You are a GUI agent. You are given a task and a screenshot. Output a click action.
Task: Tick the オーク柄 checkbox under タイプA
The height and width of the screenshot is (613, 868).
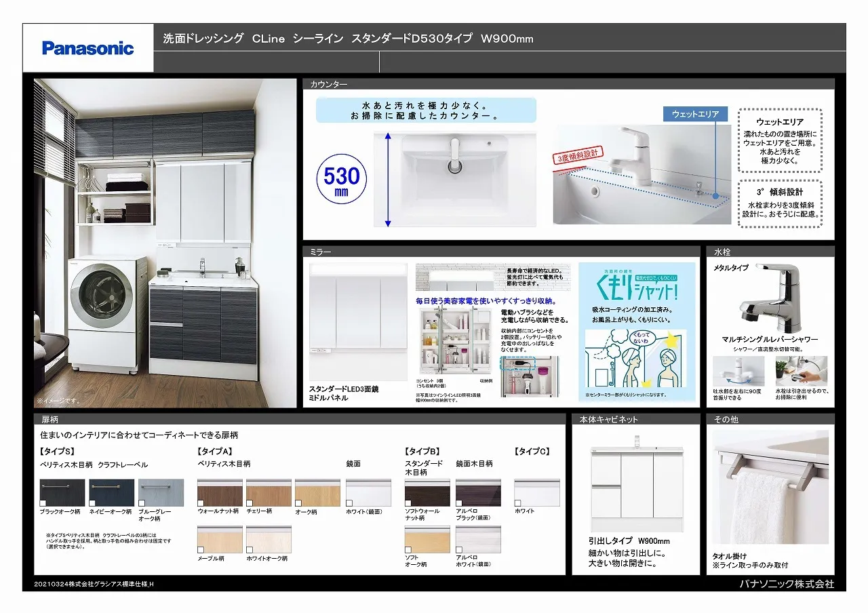[x=299, y=502]
